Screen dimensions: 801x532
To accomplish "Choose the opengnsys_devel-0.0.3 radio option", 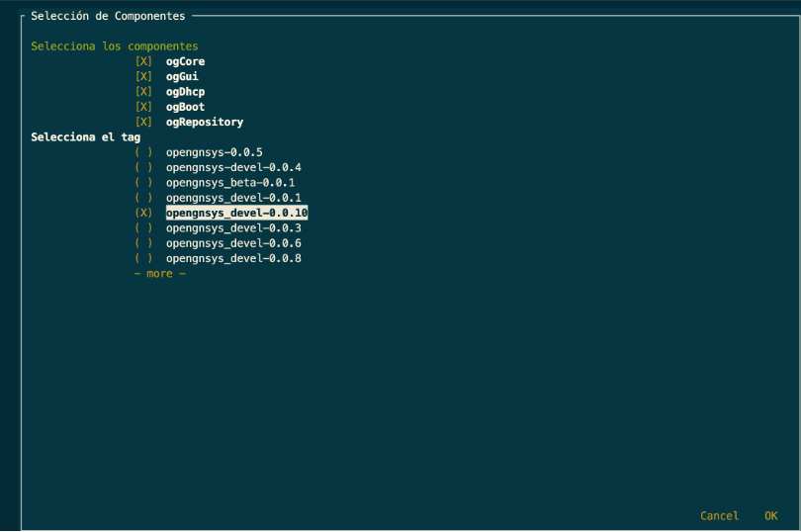I will coord(143,228).
